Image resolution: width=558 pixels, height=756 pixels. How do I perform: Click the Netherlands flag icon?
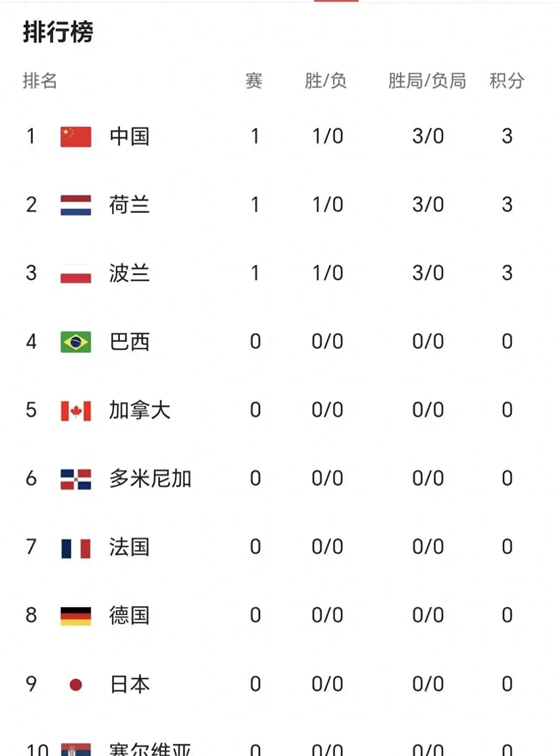(x=76, y=205)
